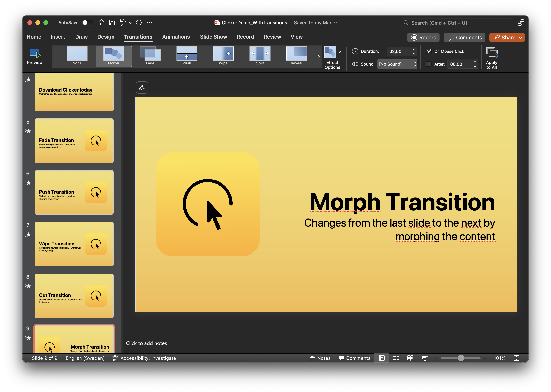Uncheck On Mouse Click advance option
The image size is (551, 392).
coord(429,51)
